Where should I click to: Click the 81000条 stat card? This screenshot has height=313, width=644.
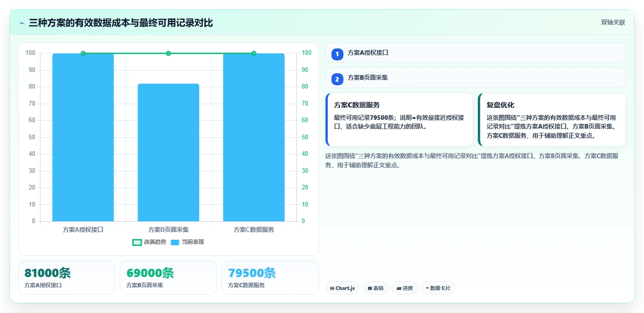[66, 278]
